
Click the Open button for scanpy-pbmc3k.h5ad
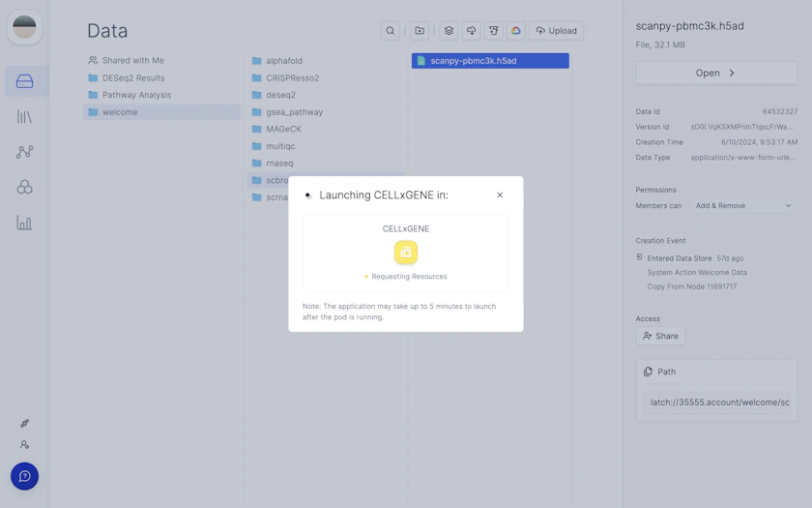pos(716,74)
